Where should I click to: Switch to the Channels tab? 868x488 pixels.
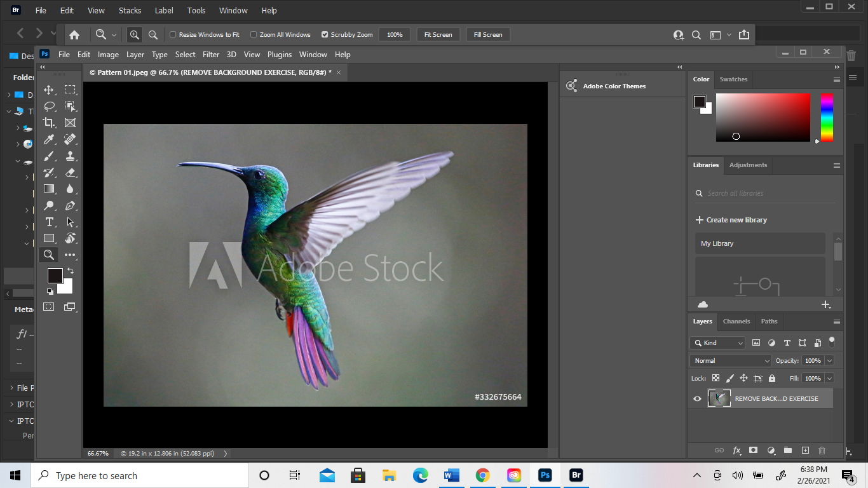click(x=736, y=322)
